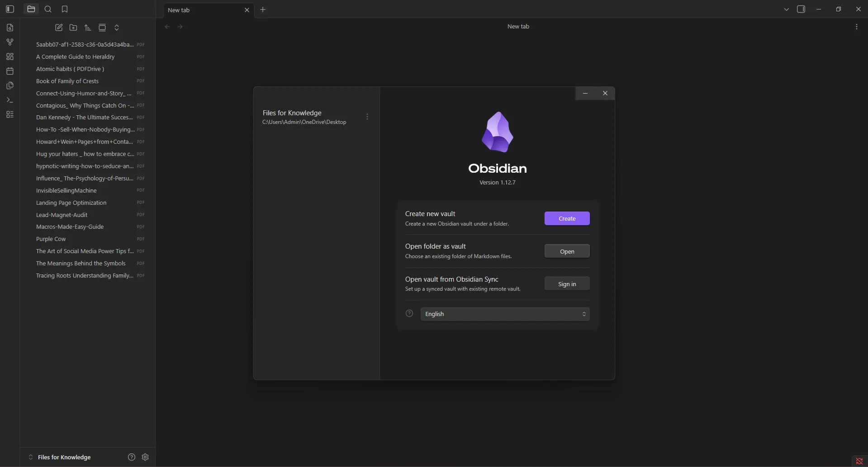Viewport: 868px width, 467px height.
Task: Open vault options for Files for Knowledge
Action: [x=367, y=117]
